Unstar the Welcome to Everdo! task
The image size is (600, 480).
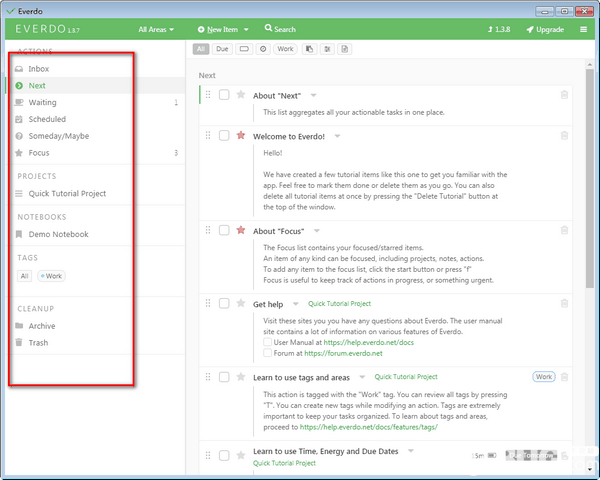coord(241,135)
